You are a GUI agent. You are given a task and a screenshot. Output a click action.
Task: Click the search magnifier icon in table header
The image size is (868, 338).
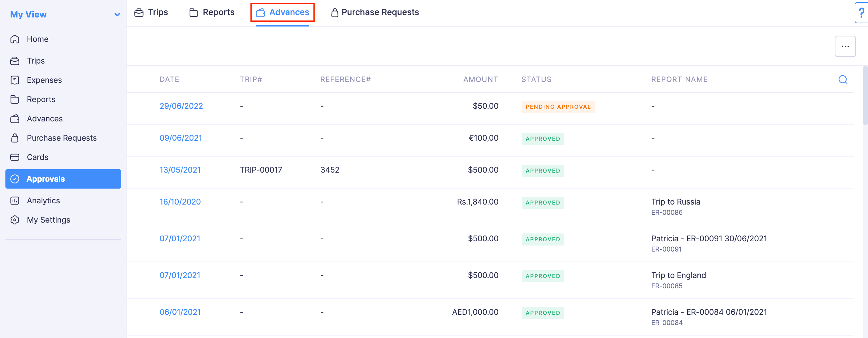click(x=843, y=80)
